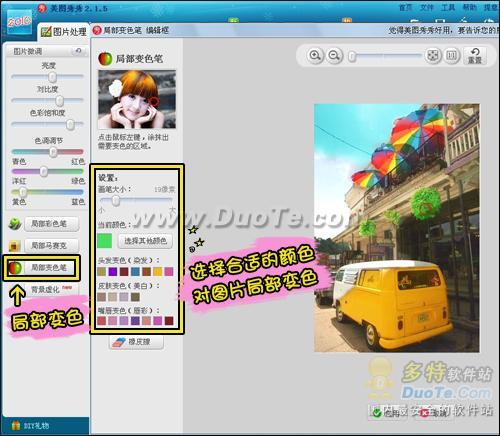
Task: Click the zoom out magnifier icon
Action: point(334,55)
